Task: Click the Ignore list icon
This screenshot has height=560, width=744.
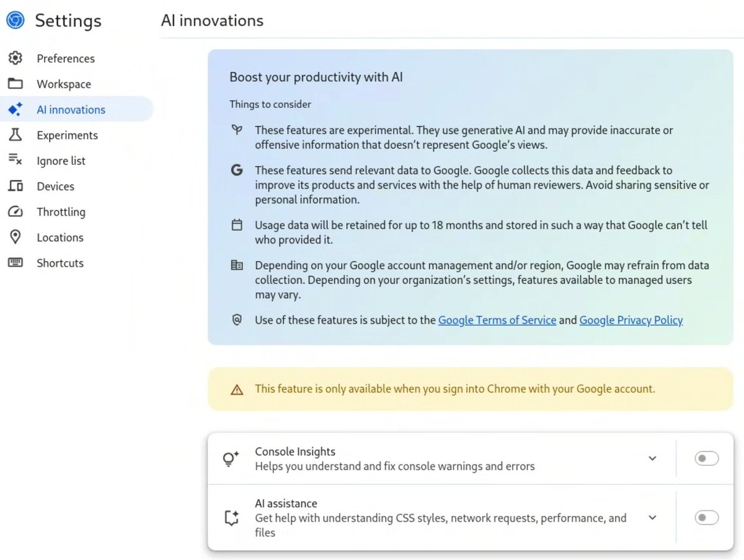Action: (15, 160)
